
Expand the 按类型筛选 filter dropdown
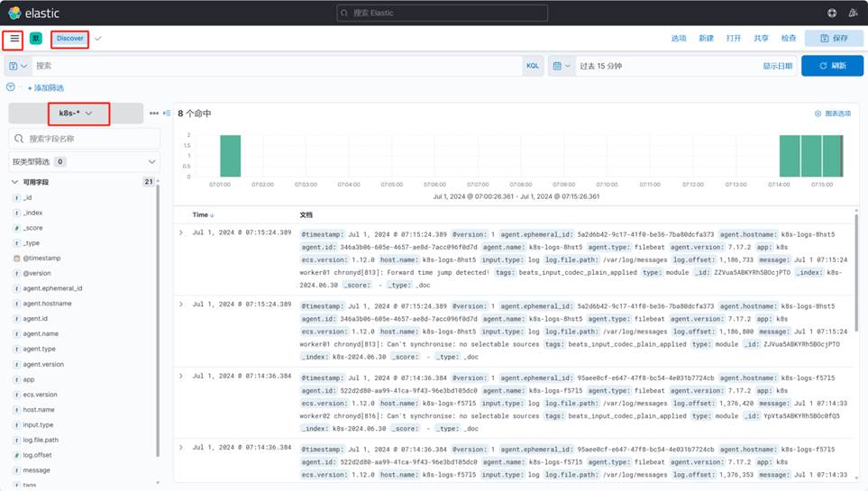[85, 161]
